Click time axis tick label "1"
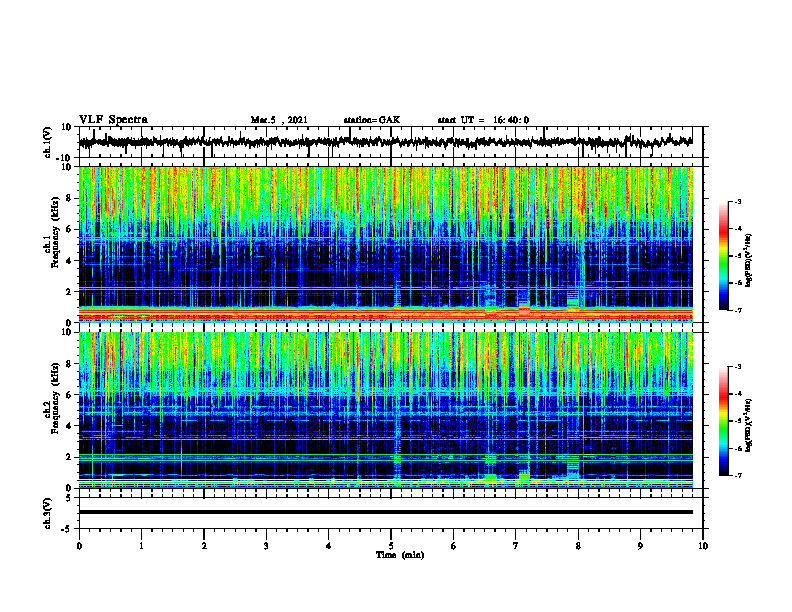 [141, 546]
